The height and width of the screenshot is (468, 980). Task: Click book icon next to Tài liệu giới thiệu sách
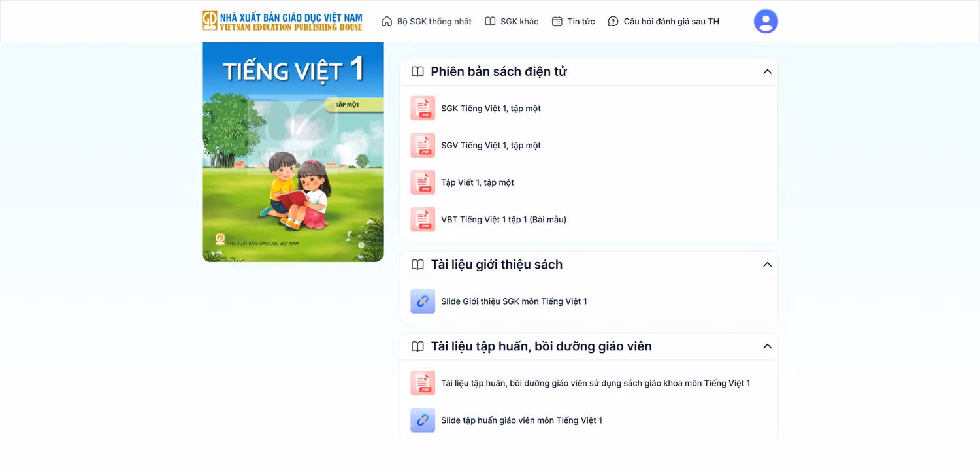click(417, 265)
